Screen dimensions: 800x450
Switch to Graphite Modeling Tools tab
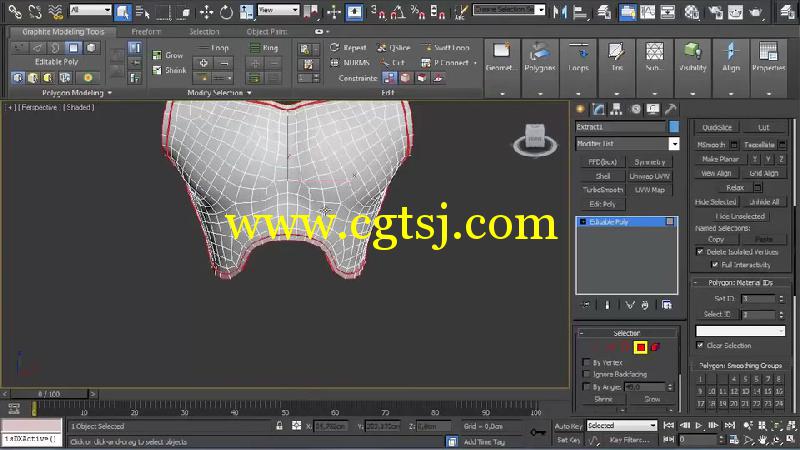coord(63,32)
